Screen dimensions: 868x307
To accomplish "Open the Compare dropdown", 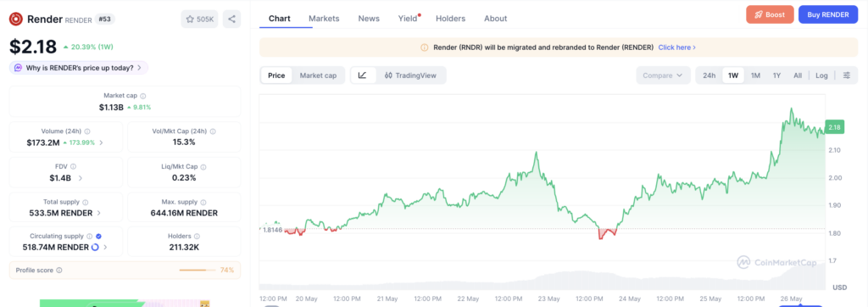I will [x=663, y=75].
